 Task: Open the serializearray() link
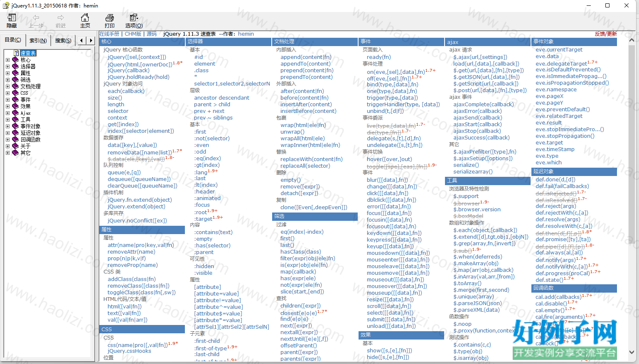pos(473,171)
